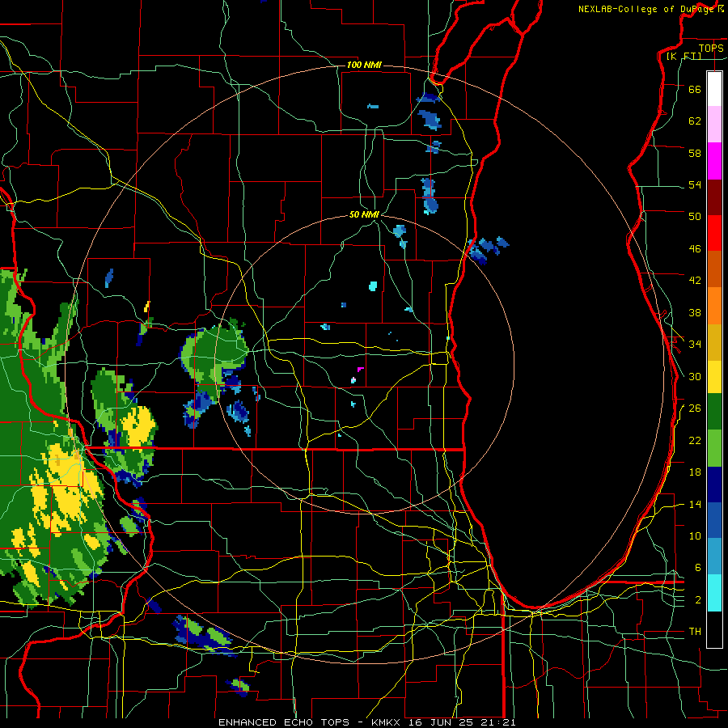
Task: Click the "50 NMI" range ring label
Action: [364, 214]
